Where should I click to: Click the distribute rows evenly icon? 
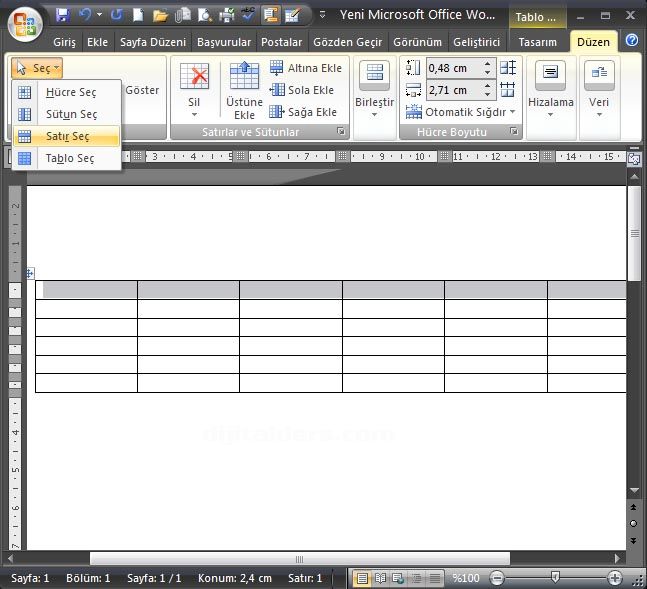[x=508, y=68]
